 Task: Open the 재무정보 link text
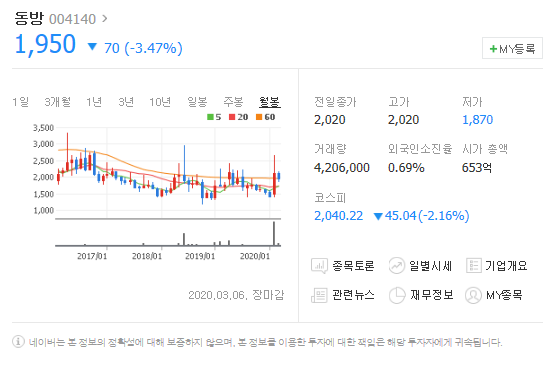(431, 295)
